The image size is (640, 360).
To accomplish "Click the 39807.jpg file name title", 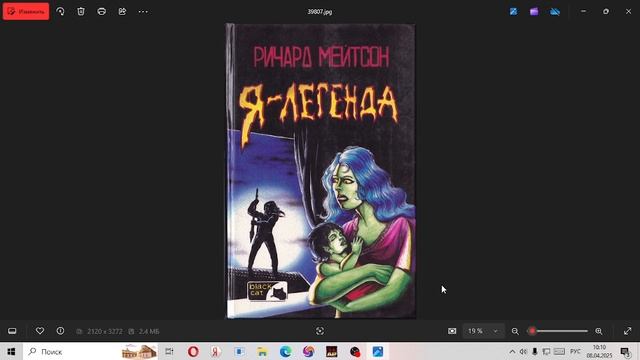I will click(x=320, y=12).
